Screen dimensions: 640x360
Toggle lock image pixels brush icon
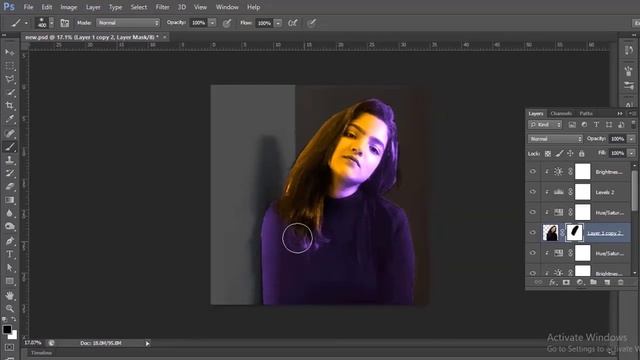click(x=559, y=153)
